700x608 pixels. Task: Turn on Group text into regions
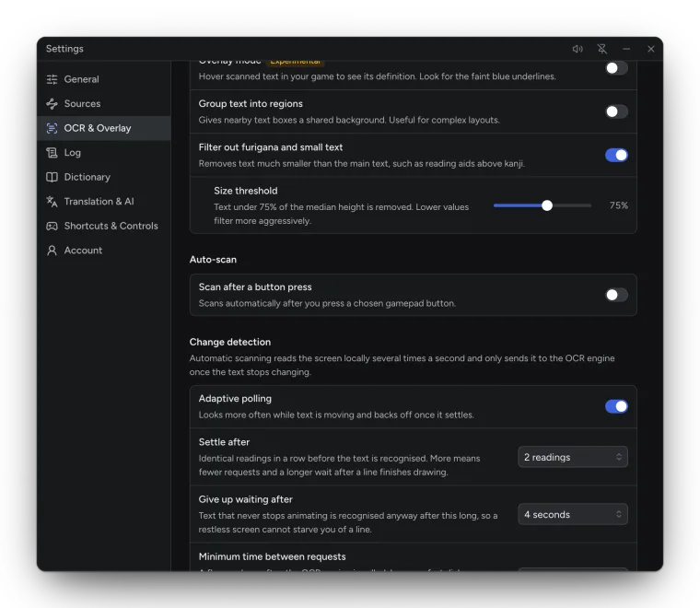pyautogui.click(x=616, y=111)
